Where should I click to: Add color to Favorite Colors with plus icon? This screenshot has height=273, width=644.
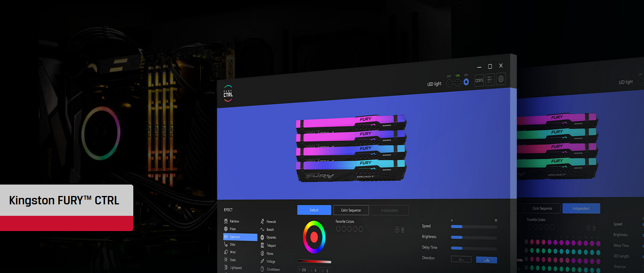click(x=397, y=230)
